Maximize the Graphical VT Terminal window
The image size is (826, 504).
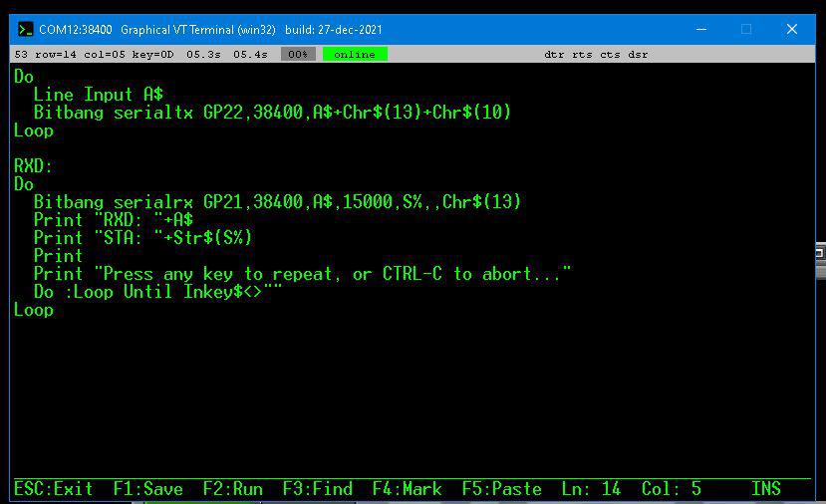point(745,30)
